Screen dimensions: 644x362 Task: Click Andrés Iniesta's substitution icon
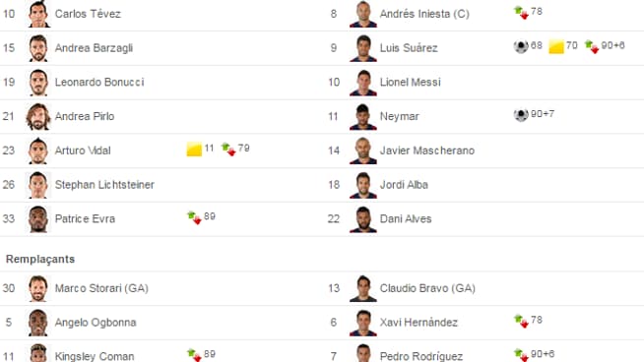[521, 13]
